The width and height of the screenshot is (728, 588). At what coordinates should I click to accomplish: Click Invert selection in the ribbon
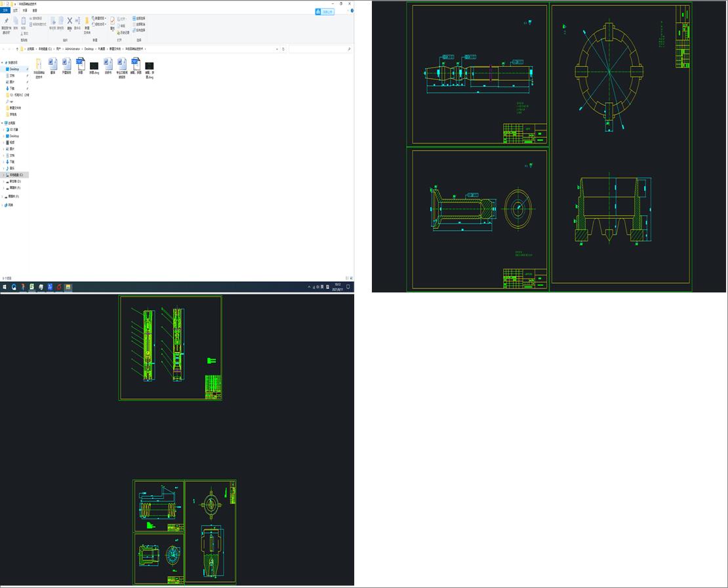tap(139, 30)
